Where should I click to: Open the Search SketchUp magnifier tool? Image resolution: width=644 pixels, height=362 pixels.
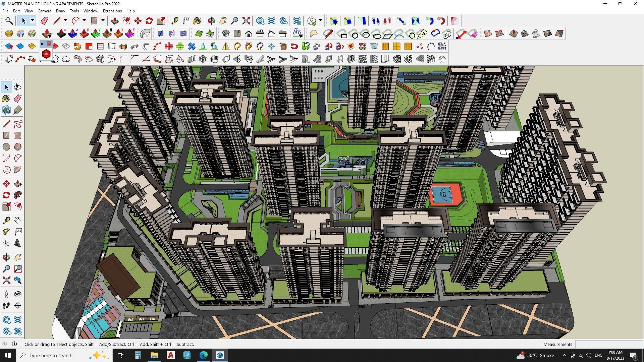coord(9,21)
